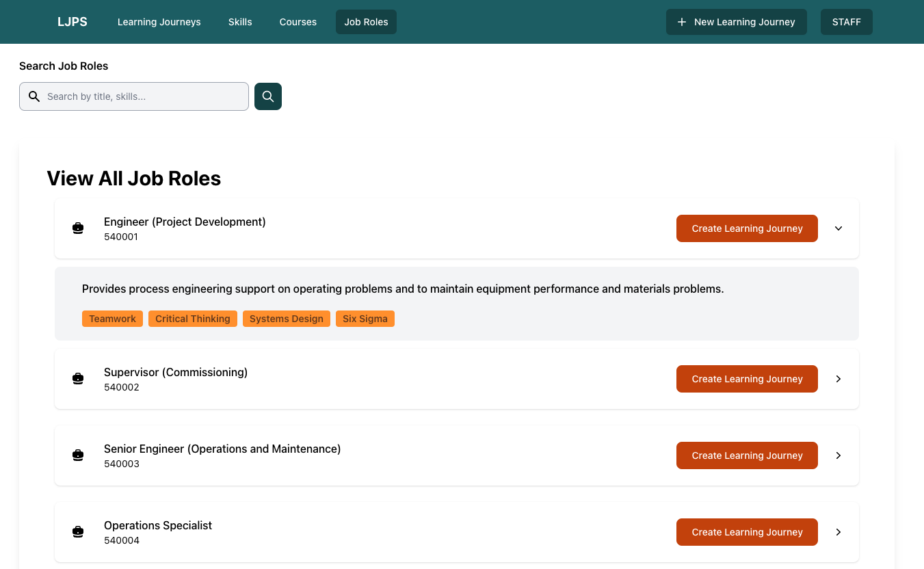Go to the Skills nav tab
The height and width of the screenshot is (569, 924).
(x=240, y=22)
